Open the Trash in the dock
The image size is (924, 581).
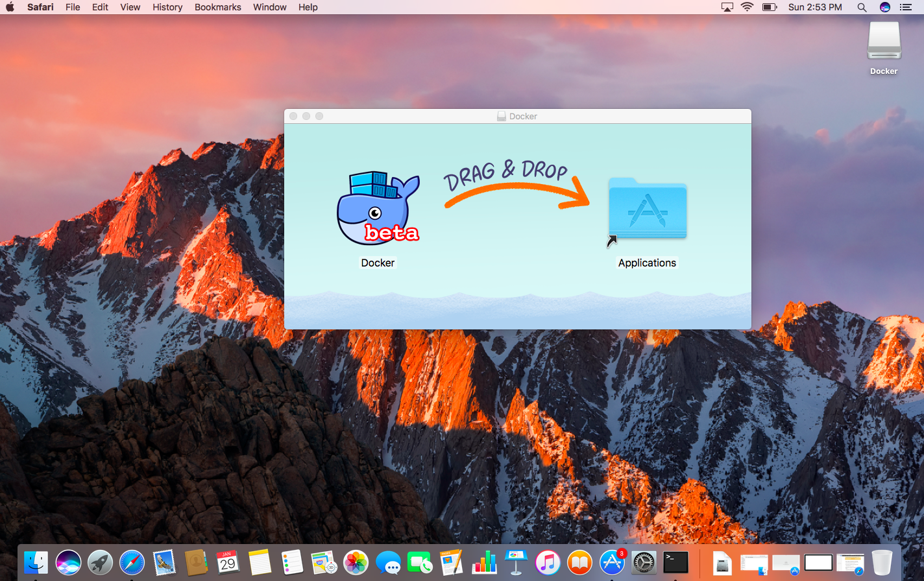[x=882, y=562]
